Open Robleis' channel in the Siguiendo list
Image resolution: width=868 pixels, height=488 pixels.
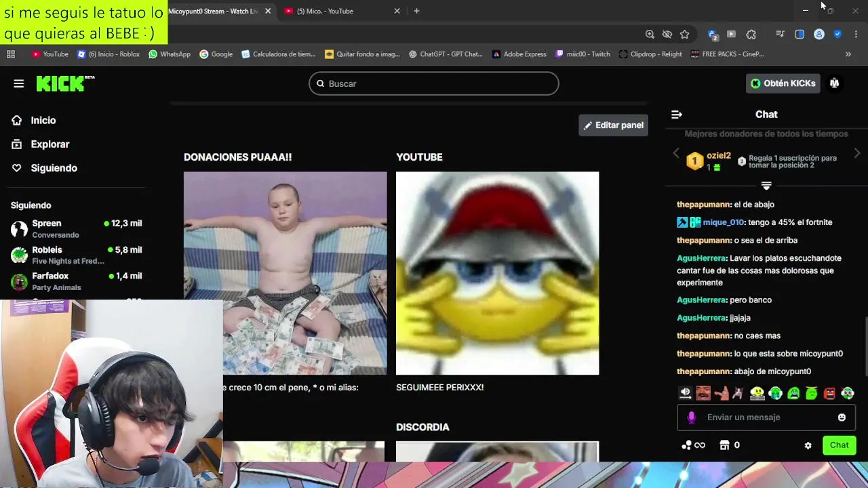click(76, 255)
